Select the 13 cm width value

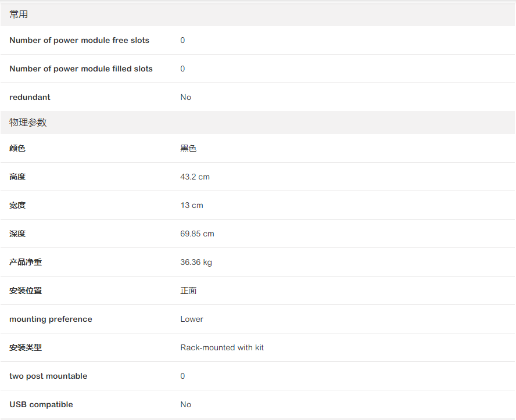pos(192,205)
